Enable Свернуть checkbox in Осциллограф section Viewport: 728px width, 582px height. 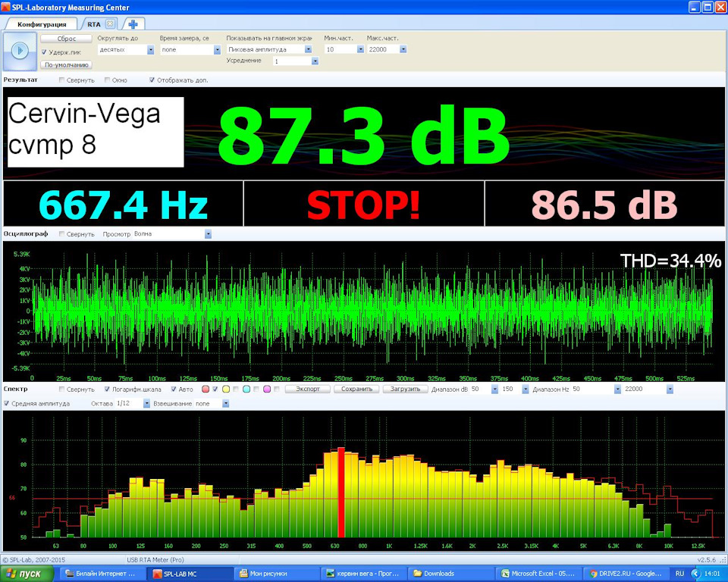[x=61, y=234]
